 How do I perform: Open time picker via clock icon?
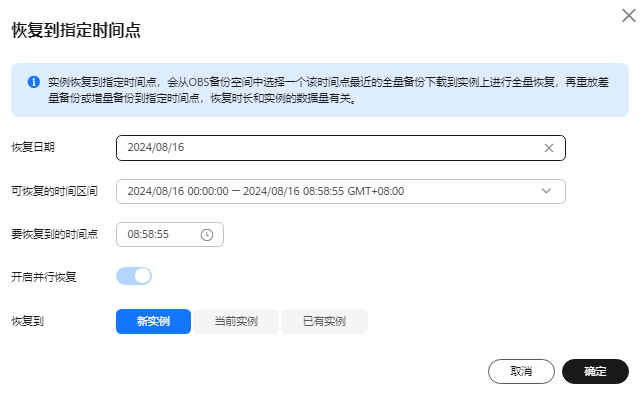click(x=207, y=235)
